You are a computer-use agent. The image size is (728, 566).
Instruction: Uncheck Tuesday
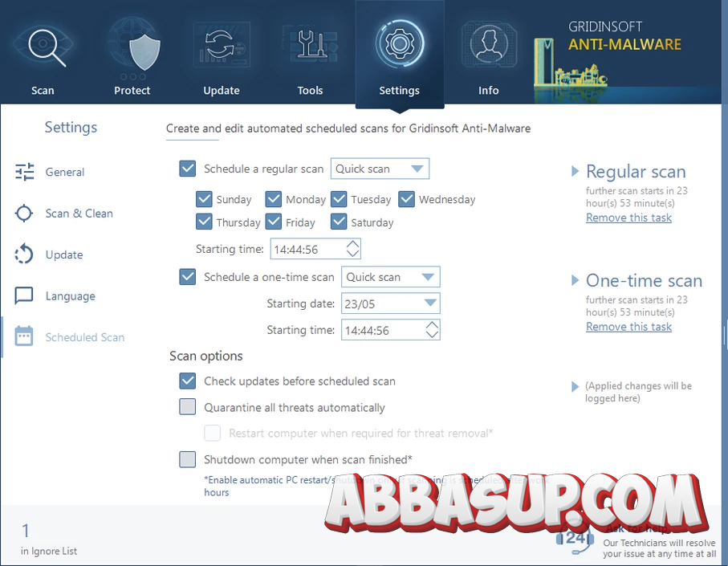pyautogui.click(x=339, y=199)
